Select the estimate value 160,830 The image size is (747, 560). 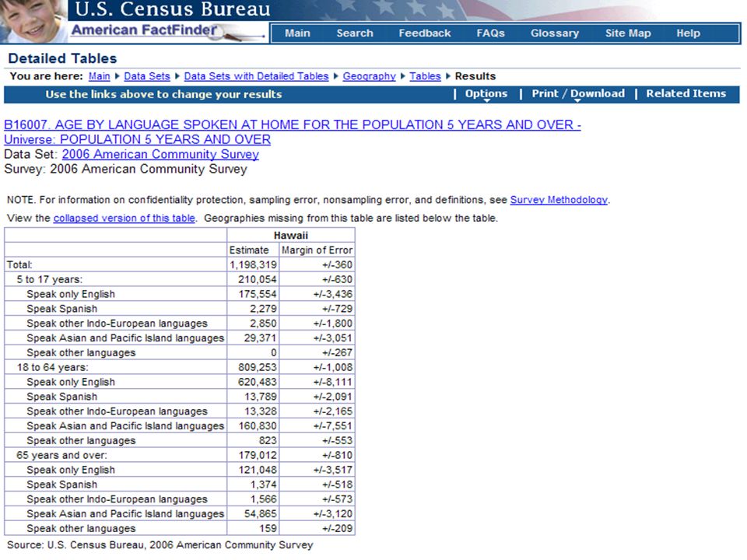(x=258, y=425)
